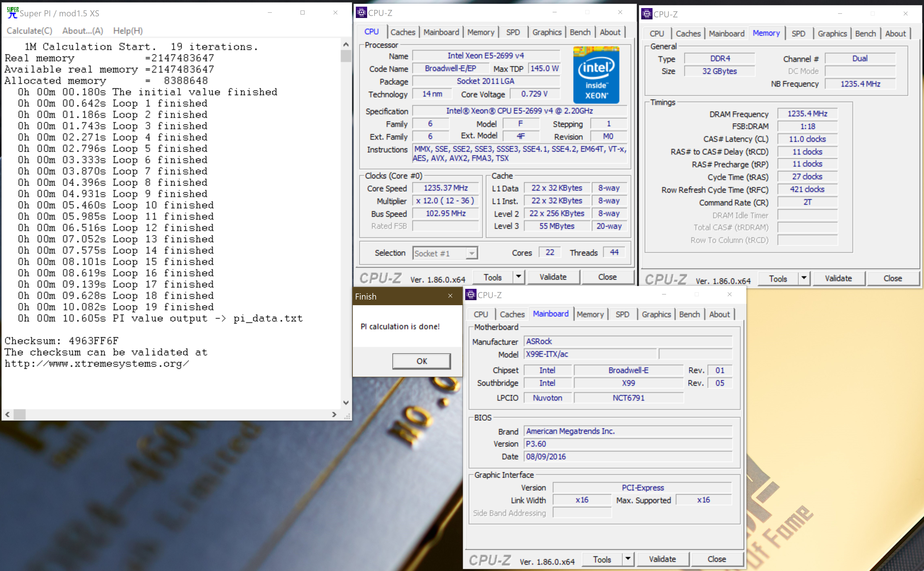924x571 pixels.
Task: Open About tab in the CPU window
Action: (610, 32)
